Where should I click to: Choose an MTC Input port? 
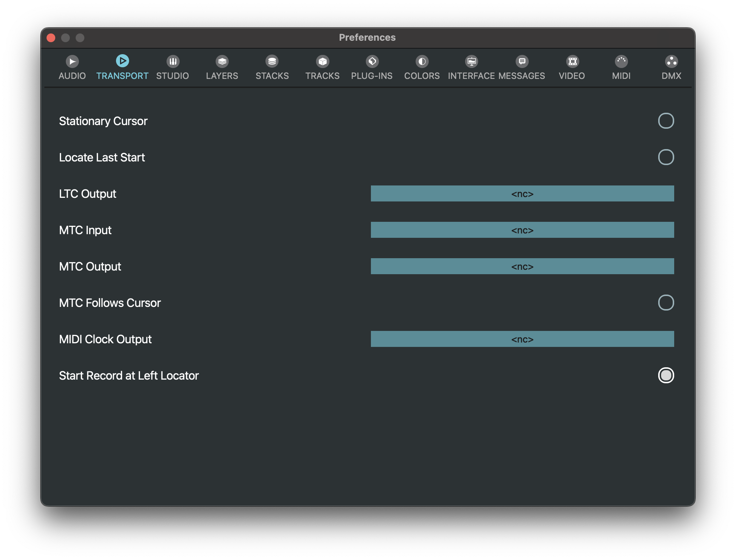[522, 230]
